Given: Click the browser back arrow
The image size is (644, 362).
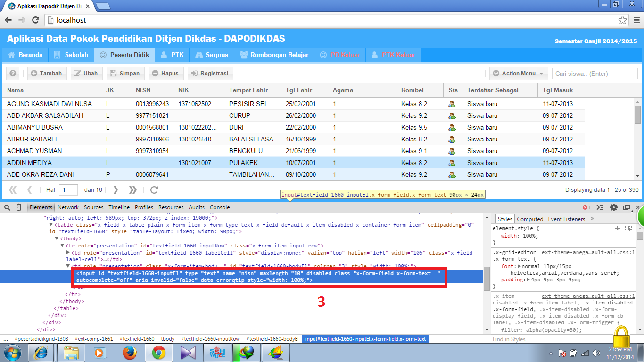Looking at the screenshot, I should click(8, 20).
